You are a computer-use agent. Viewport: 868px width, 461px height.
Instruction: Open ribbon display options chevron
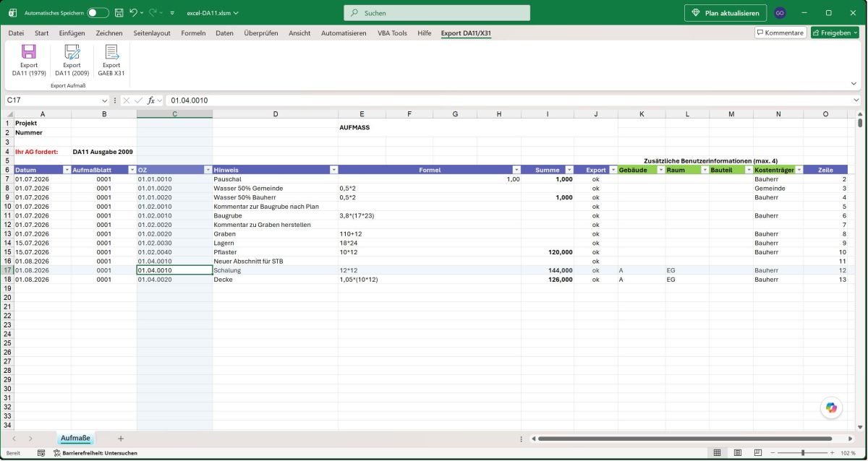point(854,83)
